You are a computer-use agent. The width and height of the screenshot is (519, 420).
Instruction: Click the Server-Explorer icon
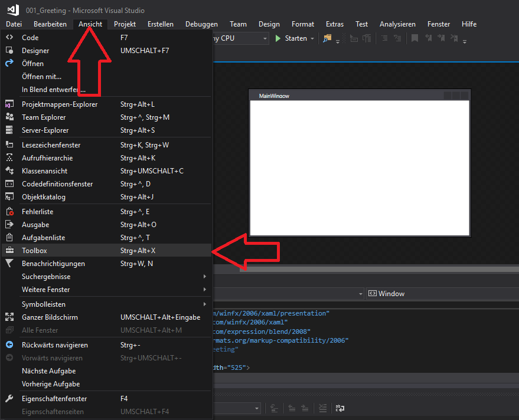9,130
